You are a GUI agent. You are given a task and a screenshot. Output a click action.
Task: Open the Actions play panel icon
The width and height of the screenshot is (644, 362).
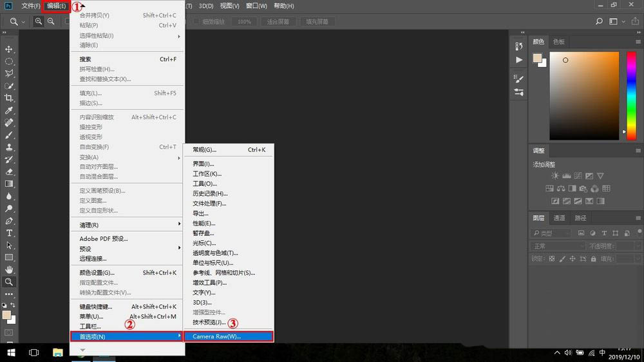[x=518, y=60]
